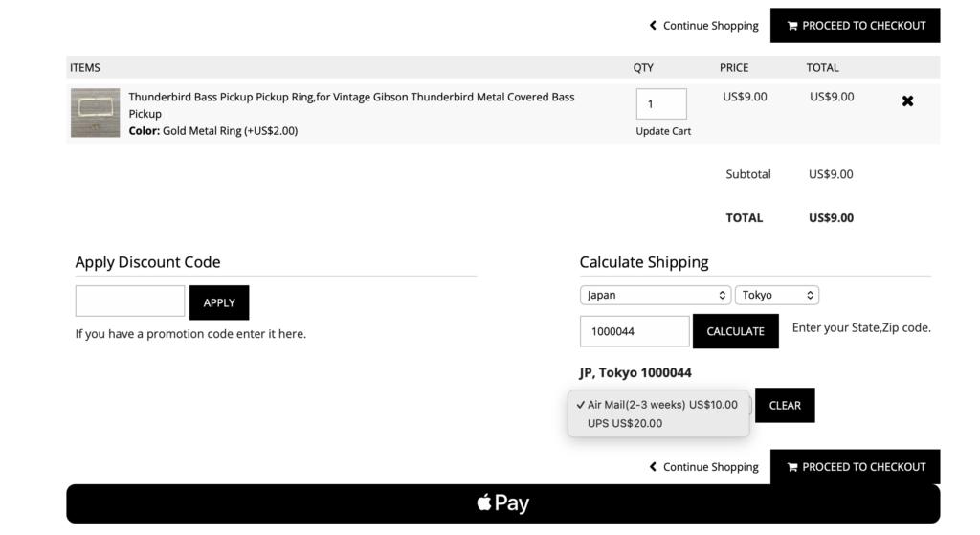The width and height of the screenshot is (980, 535).
Task: Click the quantity input box
Action: tap(661, 104)
